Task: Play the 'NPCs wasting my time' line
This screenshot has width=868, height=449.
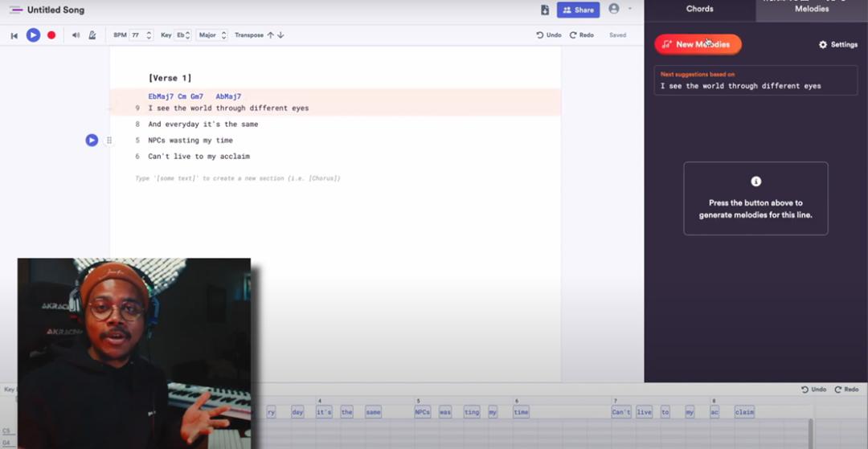Action: click(x=92, y=141)
